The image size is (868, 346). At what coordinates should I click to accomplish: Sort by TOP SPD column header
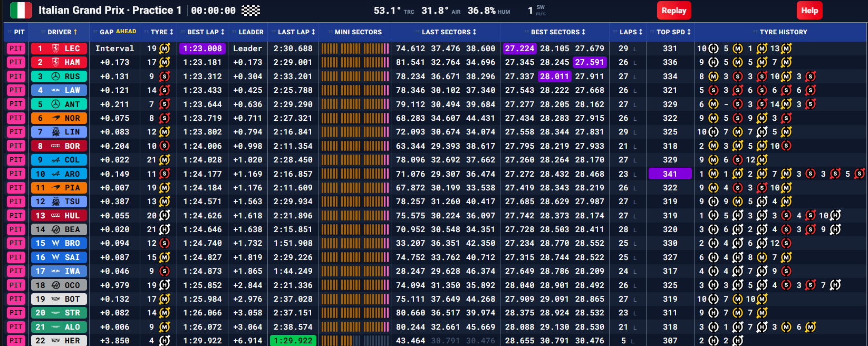coord(673,32)
